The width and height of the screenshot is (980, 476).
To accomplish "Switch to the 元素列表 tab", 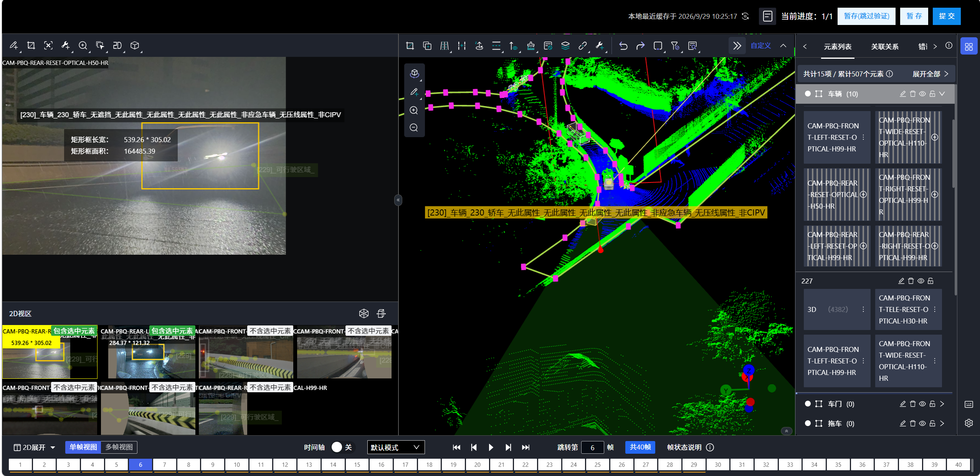I will point(838,47).
